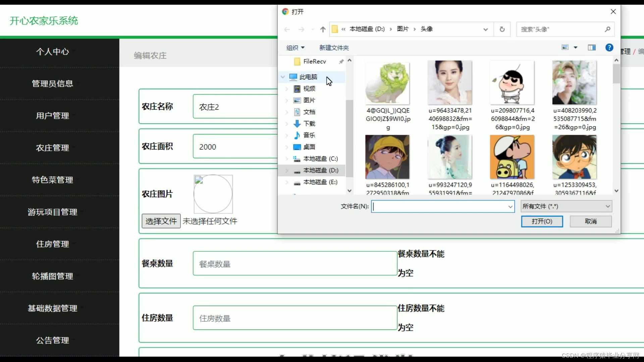Click the 取消 cancel button
This screenshot has height=362, width=644.
[x=590, y=221]
